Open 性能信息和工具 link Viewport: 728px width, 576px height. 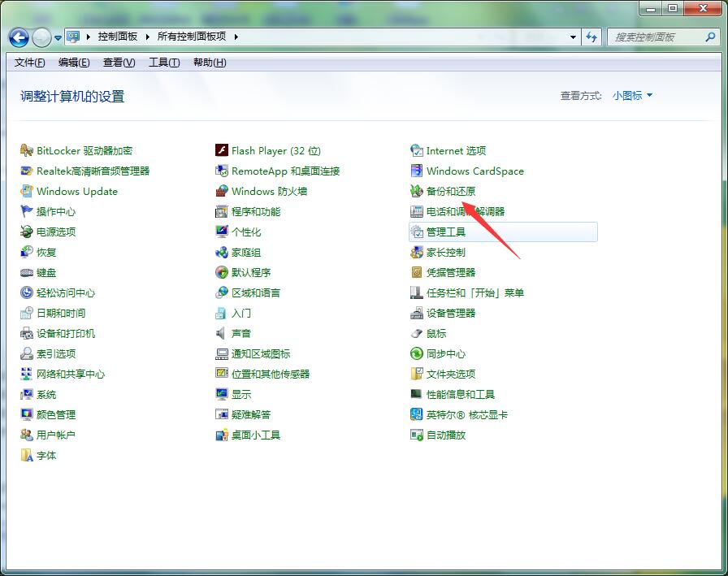pyautogui.click(x=461, y=395)
